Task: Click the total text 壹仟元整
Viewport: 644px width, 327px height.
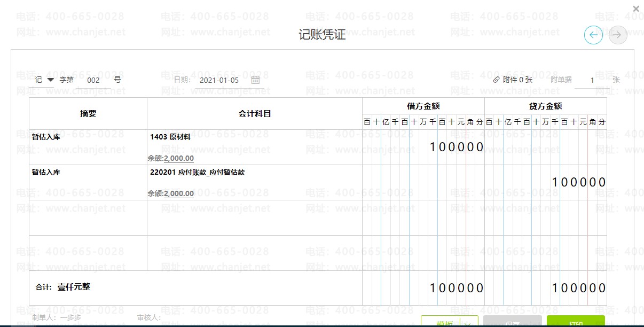Action: [74, 287]
